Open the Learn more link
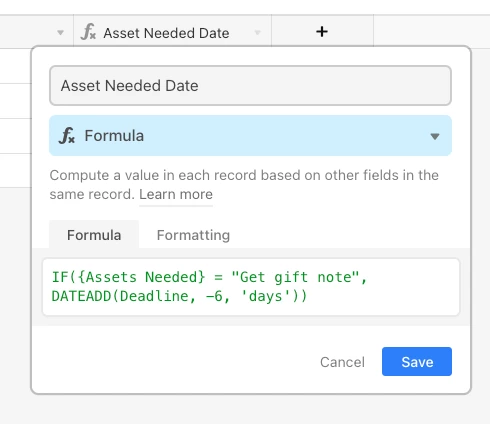Image resolution: width=490 pixels, height=424 pixels. [176, 194]
